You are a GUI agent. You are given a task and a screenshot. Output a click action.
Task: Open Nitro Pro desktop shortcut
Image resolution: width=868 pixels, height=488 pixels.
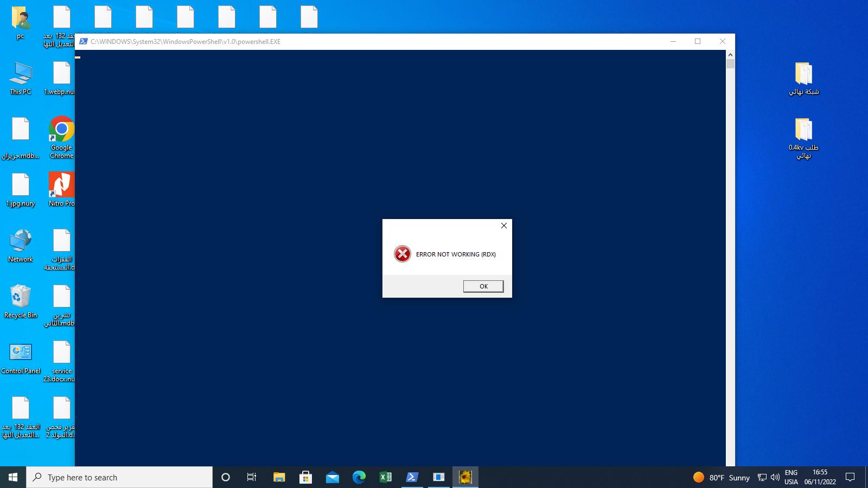(x=61, y=185)
